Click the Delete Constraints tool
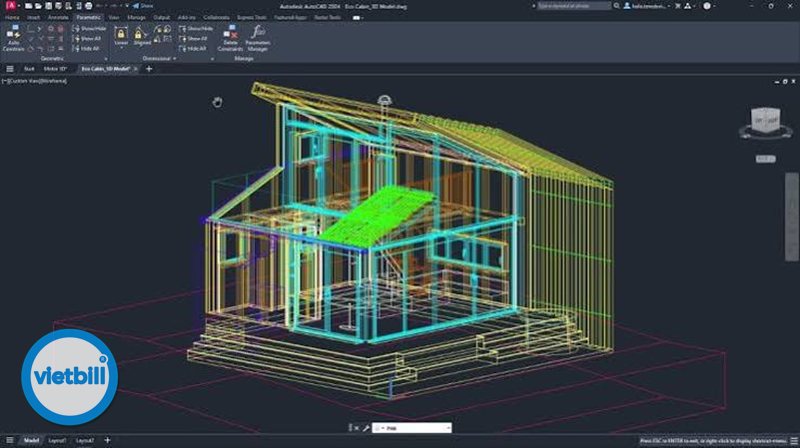Image resolution: width=800 pixels, height=448 pixels. pyautogui.click(x=230, y=38)
